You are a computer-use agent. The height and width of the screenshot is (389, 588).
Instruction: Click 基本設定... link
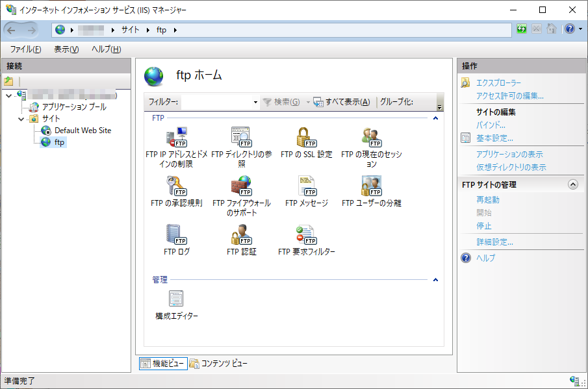coord(494,138)
